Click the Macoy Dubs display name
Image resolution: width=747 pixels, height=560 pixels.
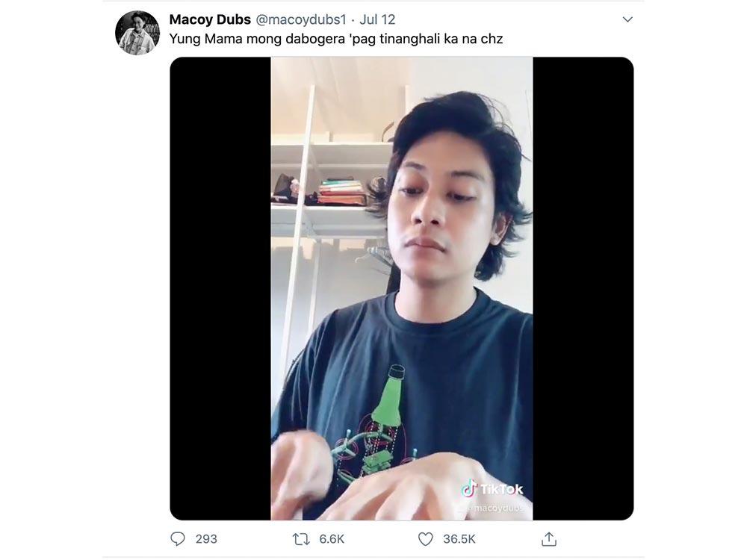pyautogui.click(x=210, y=19)
